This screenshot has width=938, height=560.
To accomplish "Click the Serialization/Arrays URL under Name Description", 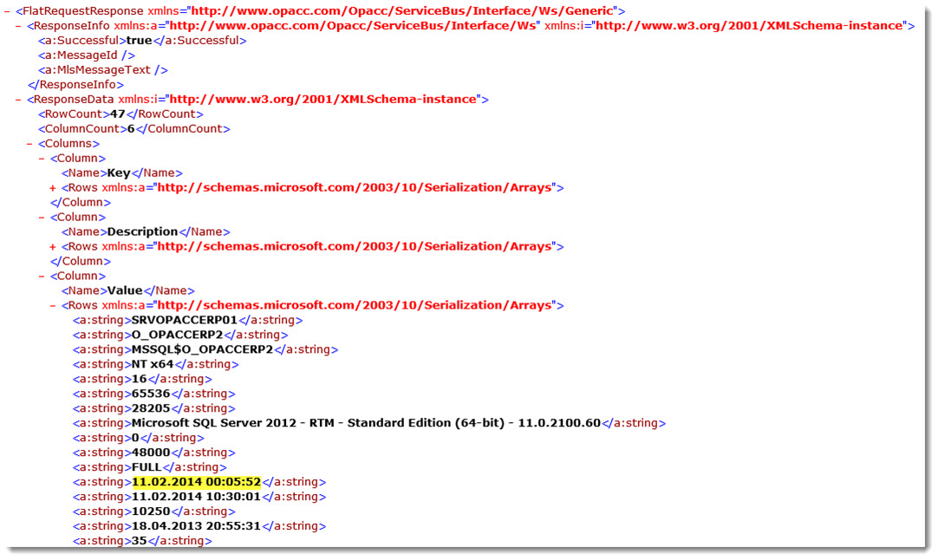I will 355,246.
